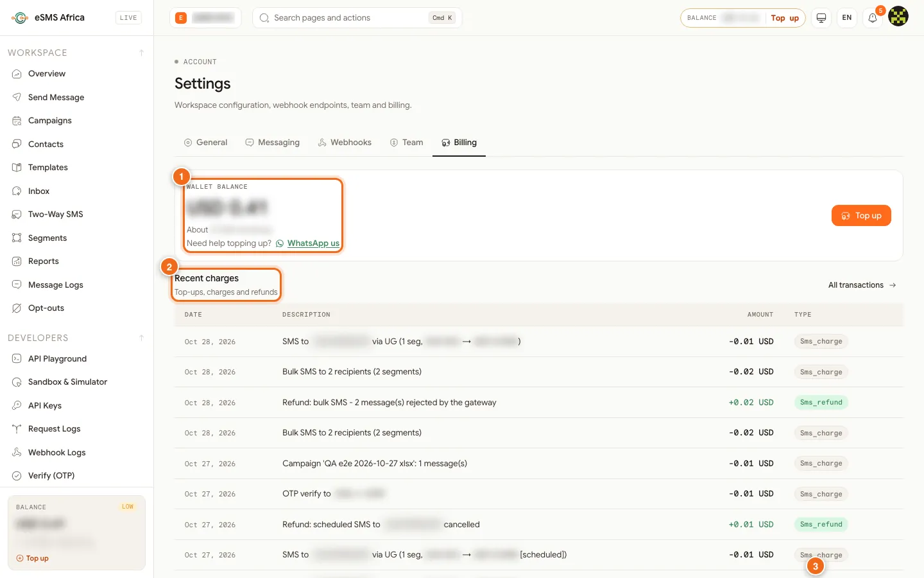The height and width of the screenshot is (578, 924).
Task: Click the Templates sidebar icon
Action: click(17, 168)
